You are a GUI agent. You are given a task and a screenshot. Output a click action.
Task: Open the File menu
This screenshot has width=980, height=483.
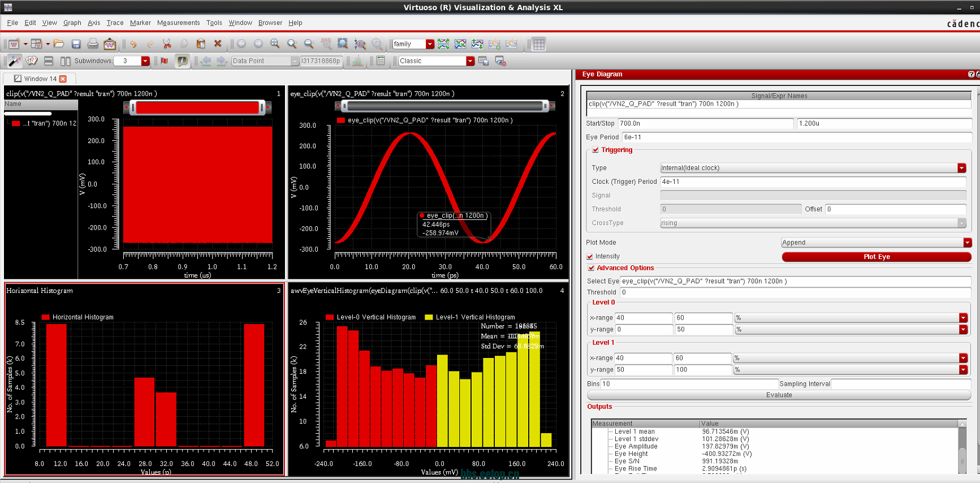12,23
